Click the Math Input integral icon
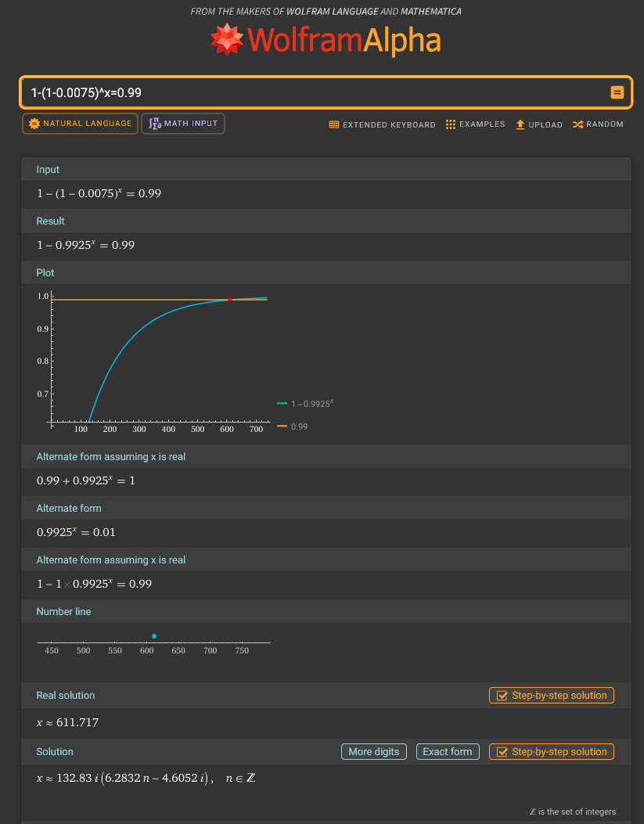 154,124
